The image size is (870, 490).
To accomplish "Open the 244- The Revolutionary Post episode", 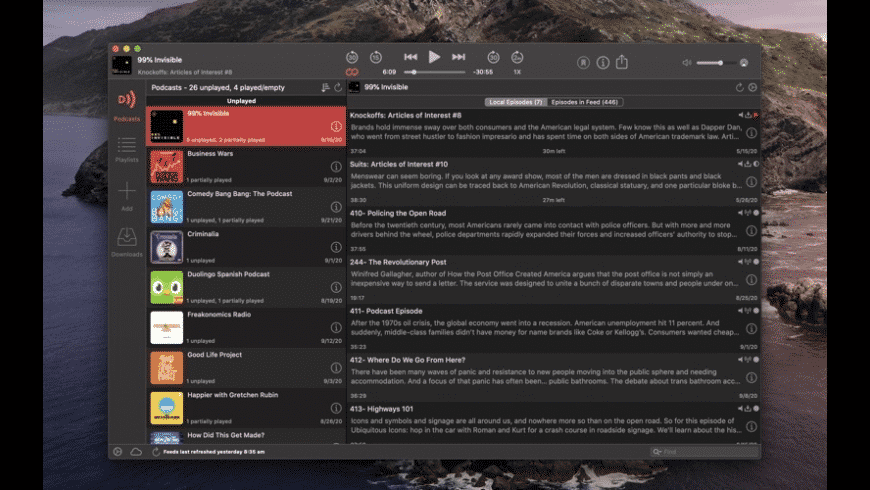I will (553, 279).
